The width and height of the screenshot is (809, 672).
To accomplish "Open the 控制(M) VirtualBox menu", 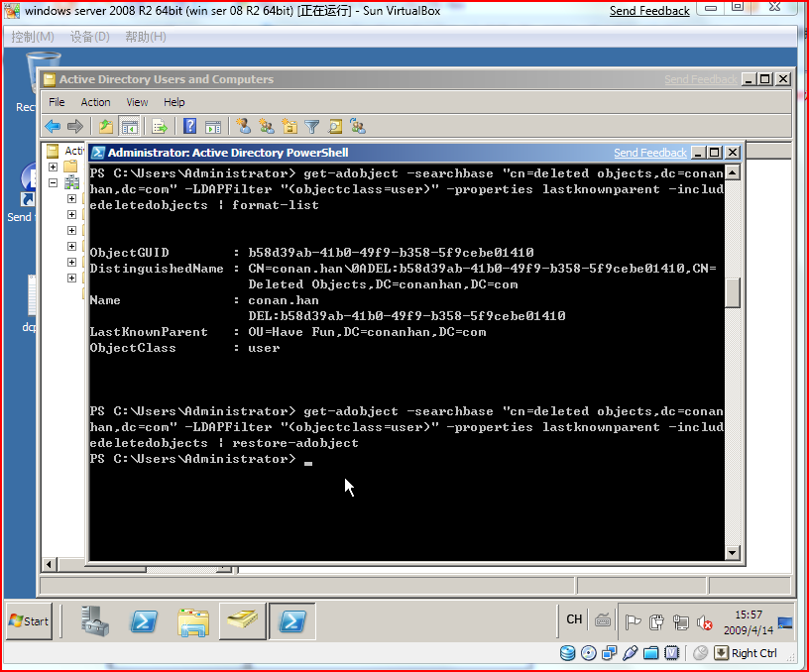I will click(33, 37).
